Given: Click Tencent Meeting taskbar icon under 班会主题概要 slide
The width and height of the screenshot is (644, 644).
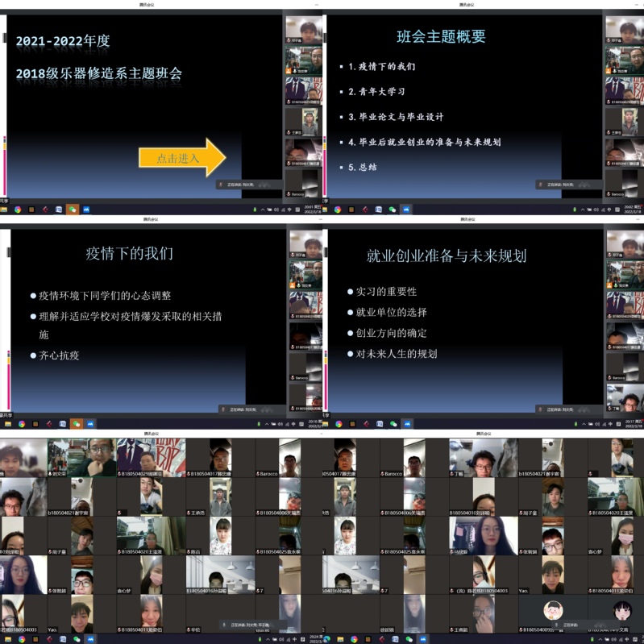Looking at the screenshot, I should click(406, 210).
